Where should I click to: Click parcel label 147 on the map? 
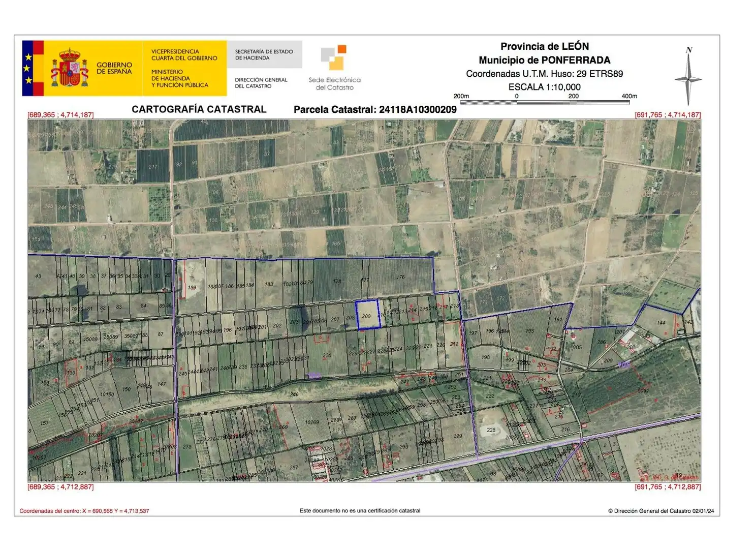click(x=162, y=384)
